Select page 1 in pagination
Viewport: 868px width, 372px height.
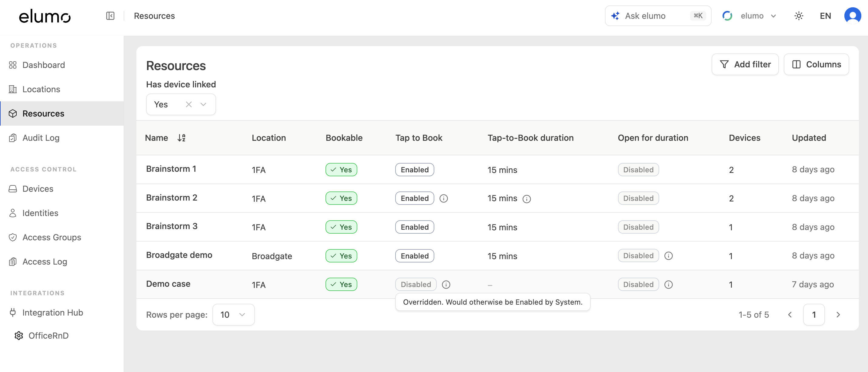814,315
